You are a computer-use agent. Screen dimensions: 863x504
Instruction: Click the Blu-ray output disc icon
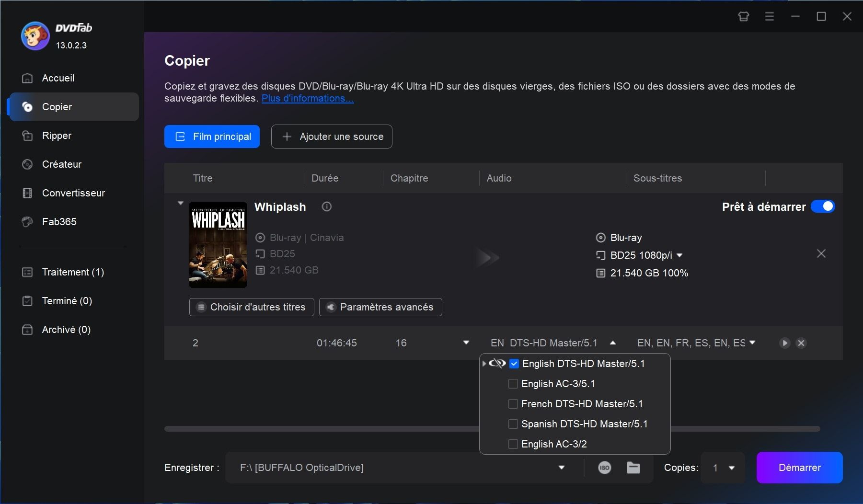[600, 238]
